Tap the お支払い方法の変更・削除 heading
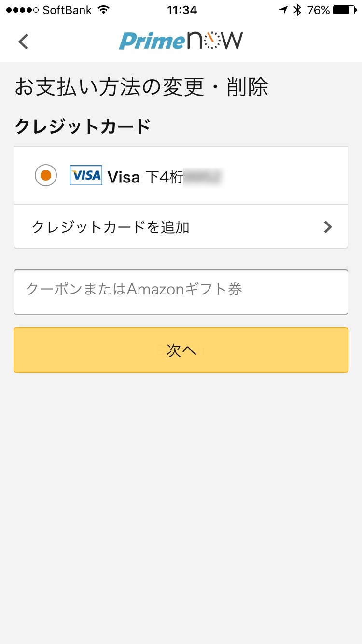Image resolution: width=362 pixels, height=644 pixels. pyautogui.click(x=141, y=87)
